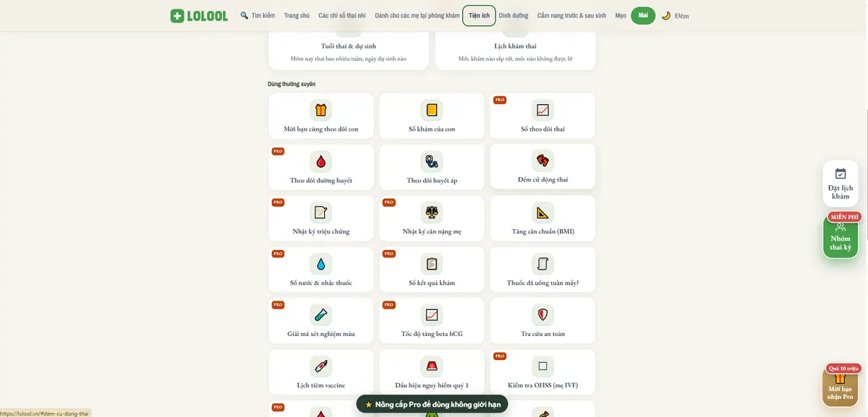Viewport: 868px width, 417px height.
Task: Open the search magnifier icon
Action: point(244,15)
